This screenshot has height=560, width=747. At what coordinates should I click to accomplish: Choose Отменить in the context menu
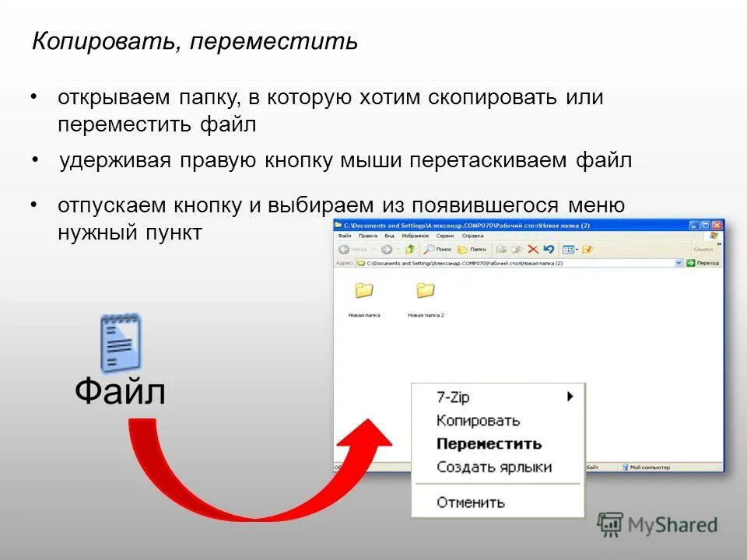[498, 502]
